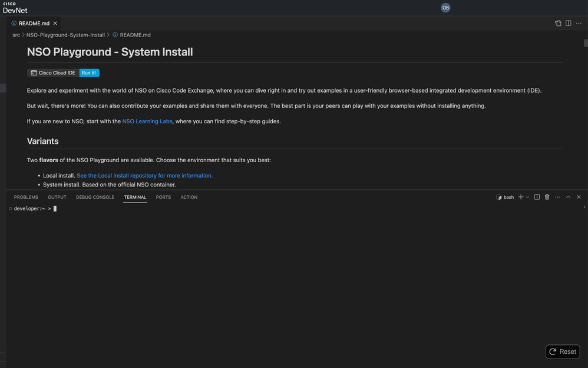Click the NSO Playground - System Install heading
This screenshot has width=588, height=368.
[110, 52]
